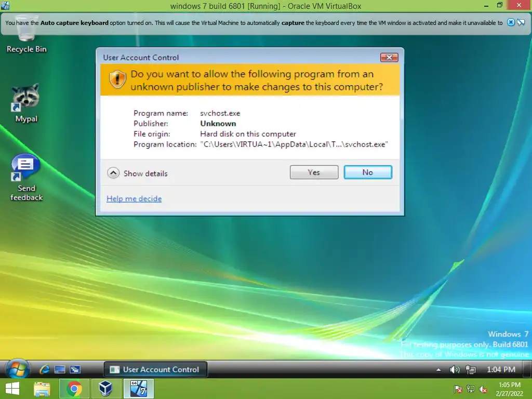Open the host Windows Start button
The width and height of the screenshot is (532, 399).
coord(12,389)
